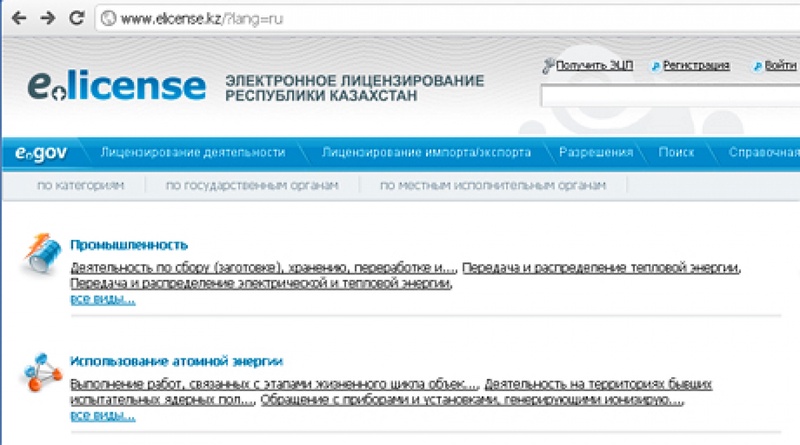Reload the page with the refresh icon
This screenshot has height=445, width=800.
(77, 18)
